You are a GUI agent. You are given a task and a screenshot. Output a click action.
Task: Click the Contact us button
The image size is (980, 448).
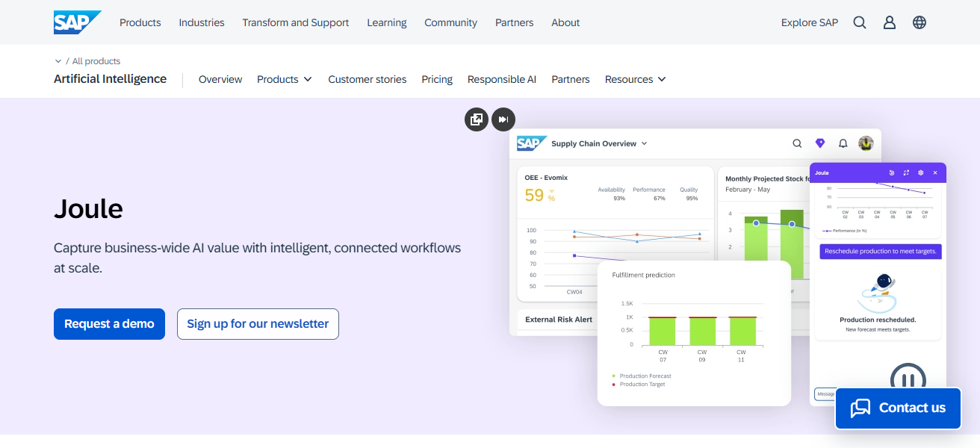898,408
